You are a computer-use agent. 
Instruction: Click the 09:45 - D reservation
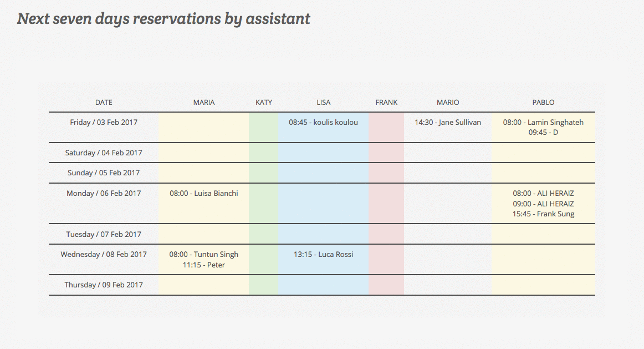543,133
